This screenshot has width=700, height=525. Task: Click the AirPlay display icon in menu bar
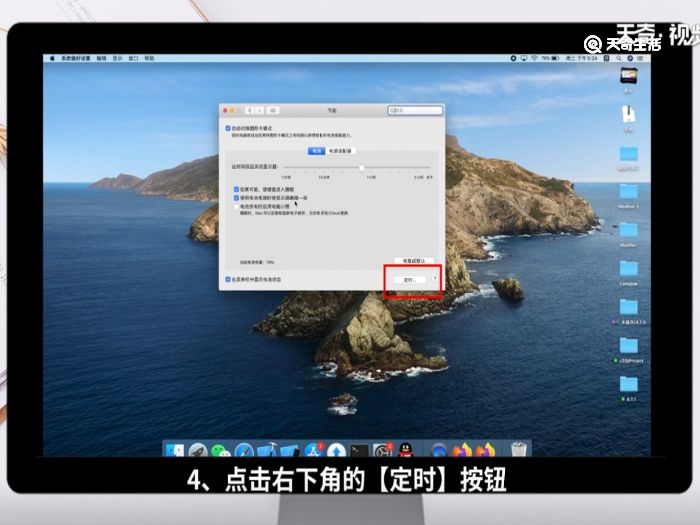coord(524,58)
